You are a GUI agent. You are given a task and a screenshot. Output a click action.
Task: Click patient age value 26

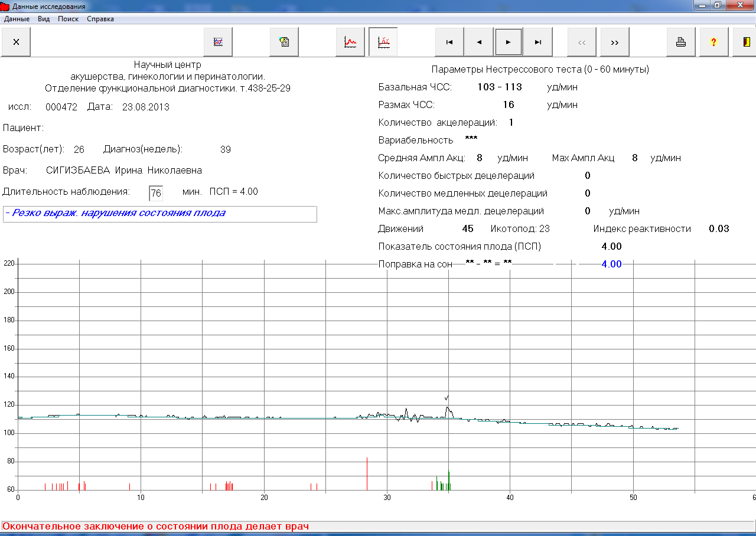pyautogui.click(x=79, y=149)
